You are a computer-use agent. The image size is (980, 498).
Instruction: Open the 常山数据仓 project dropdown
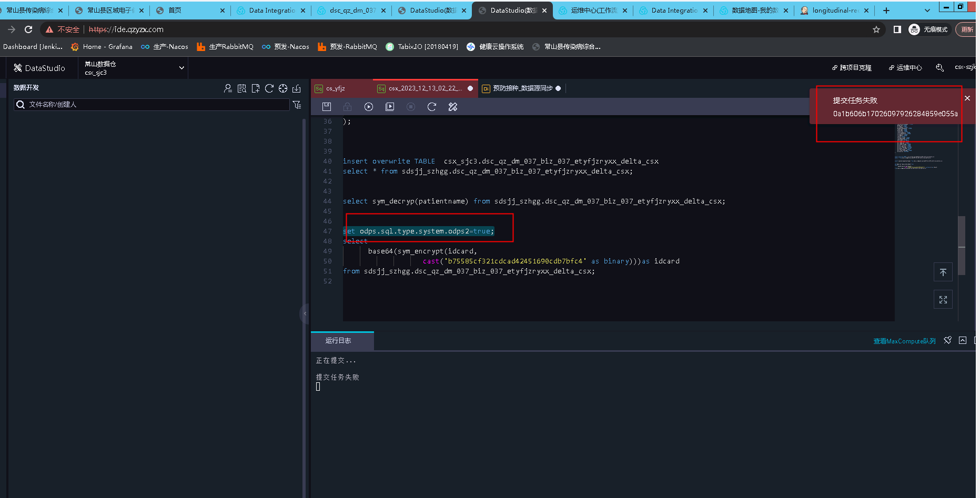[x=134, y=68]
